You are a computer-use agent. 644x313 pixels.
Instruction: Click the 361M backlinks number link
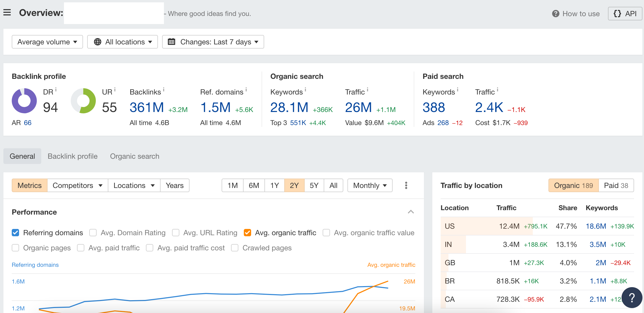147,108
